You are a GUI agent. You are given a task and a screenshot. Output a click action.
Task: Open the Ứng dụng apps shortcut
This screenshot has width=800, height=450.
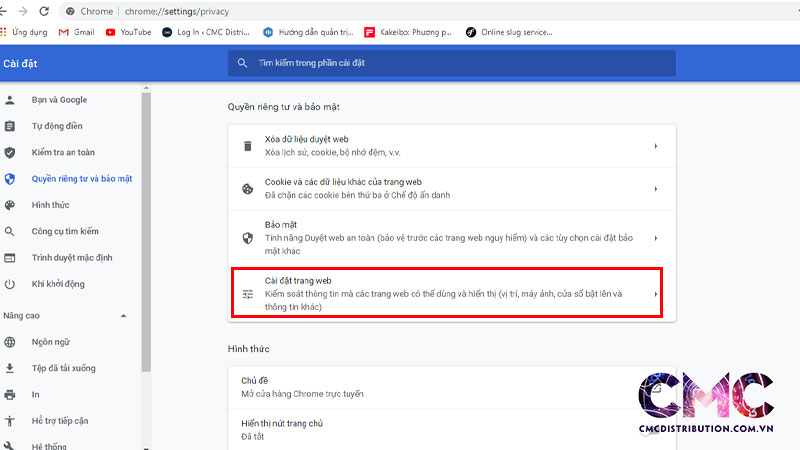pyautogui.click(x=24, y=32)
